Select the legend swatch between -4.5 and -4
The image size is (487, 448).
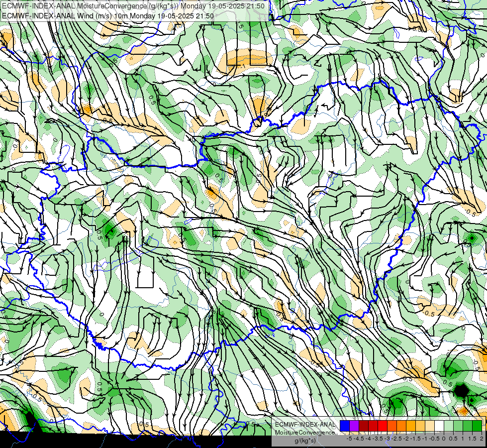pos(364,426)
